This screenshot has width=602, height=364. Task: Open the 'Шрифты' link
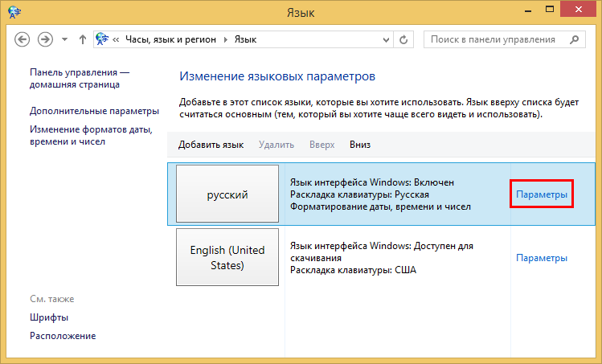tap(49, 317)
